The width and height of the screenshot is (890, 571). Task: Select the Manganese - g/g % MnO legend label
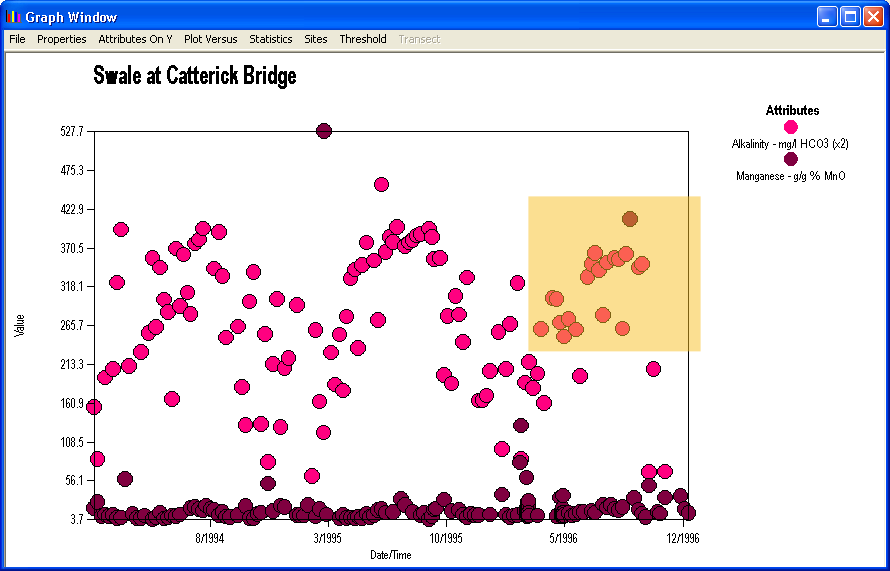(791, 176)
